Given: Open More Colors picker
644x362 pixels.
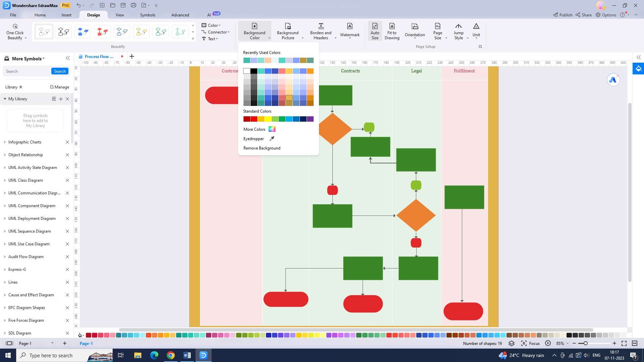Looking at the screenshot, I should [259, 129].
